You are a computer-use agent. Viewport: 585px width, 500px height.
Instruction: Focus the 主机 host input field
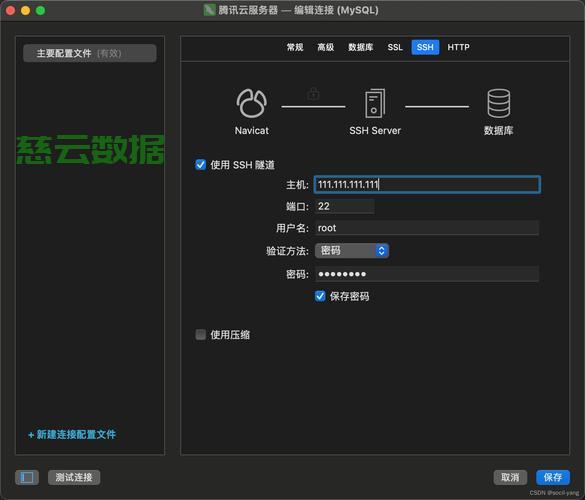point(427,184)
